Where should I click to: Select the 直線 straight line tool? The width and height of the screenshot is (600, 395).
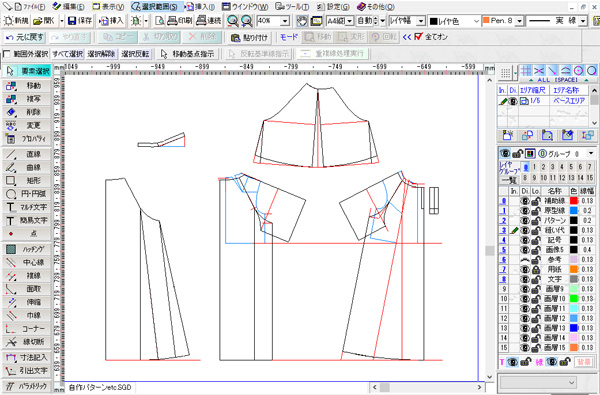pyautogui.click(x=27, y=154)
